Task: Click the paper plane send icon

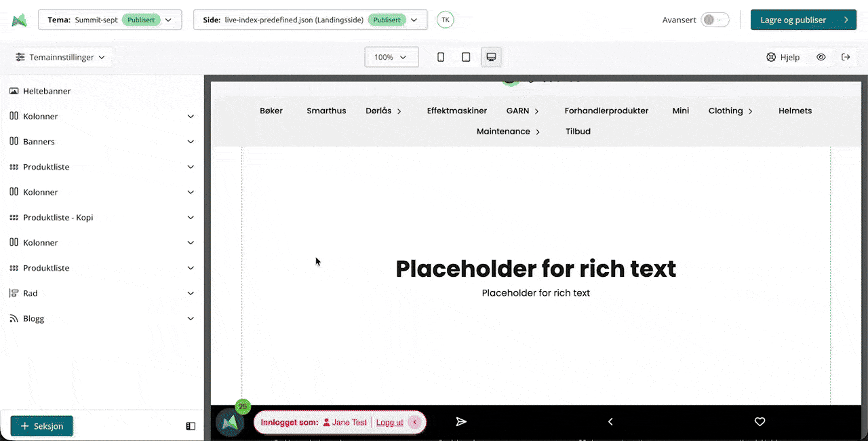Action: tap(461, 422)
